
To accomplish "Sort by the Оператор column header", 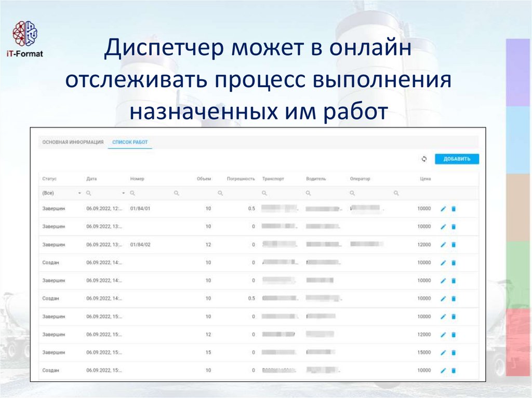I will (360, 179).
